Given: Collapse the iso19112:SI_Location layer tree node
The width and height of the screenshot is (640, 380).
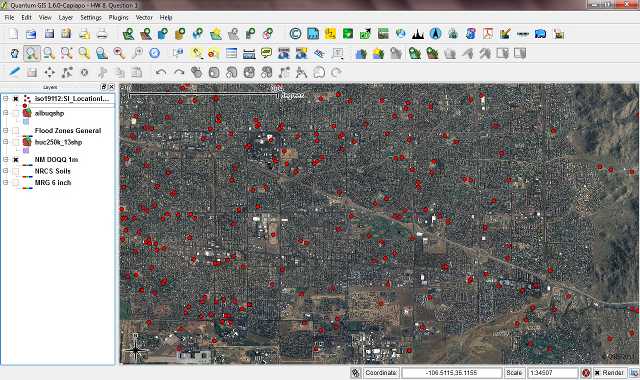Looking at the screenshot, I should point(6,99).
